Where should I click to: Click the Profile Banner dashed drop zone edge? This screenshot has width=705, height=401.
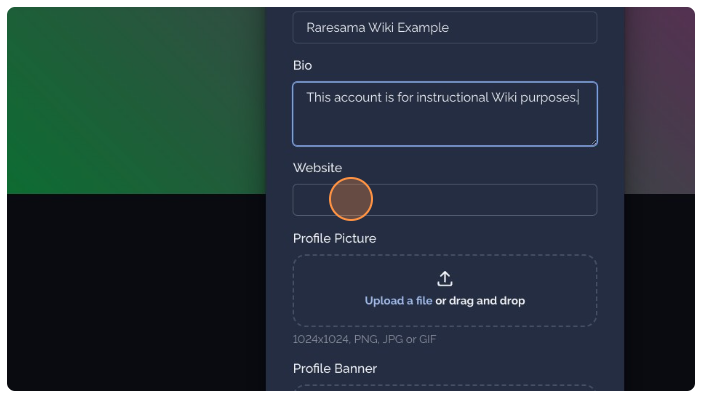[445, 387]
